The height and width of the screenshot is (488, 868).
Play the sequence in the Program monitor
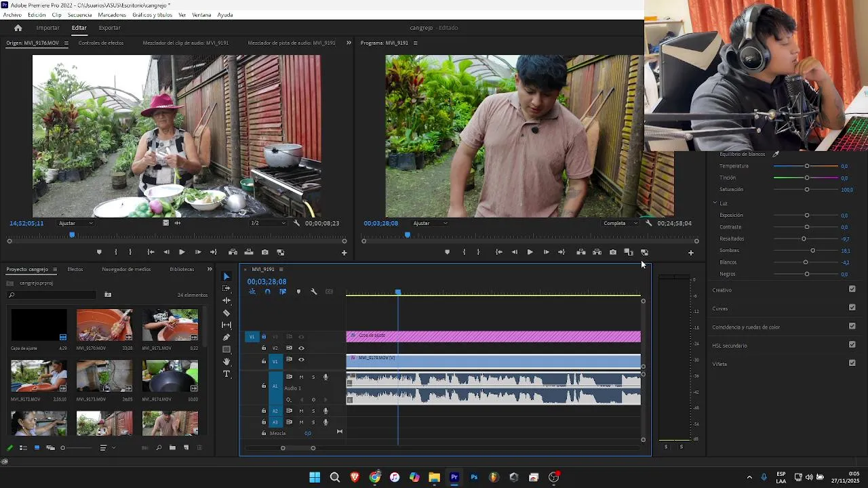point(530,252)
